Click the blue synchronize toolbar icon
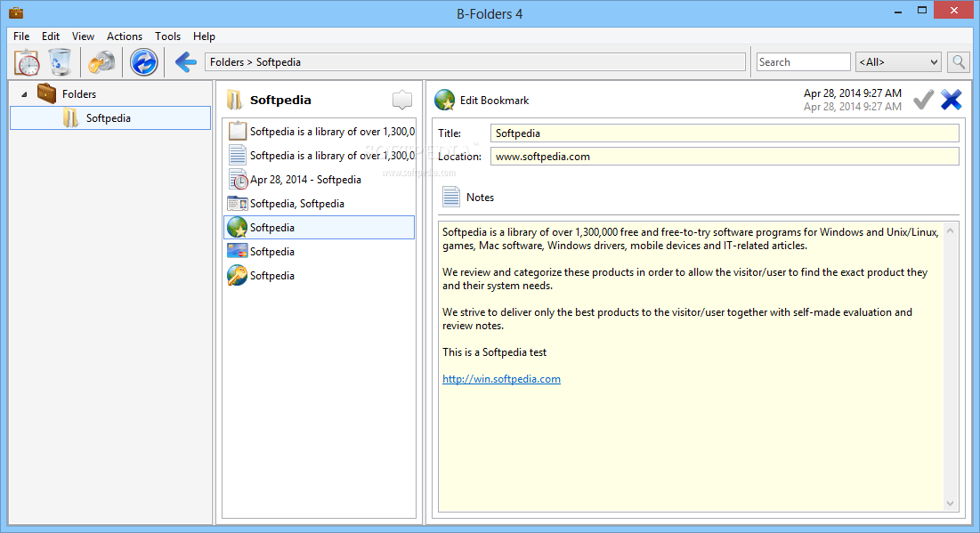980x533 pixels. (143, 62)
